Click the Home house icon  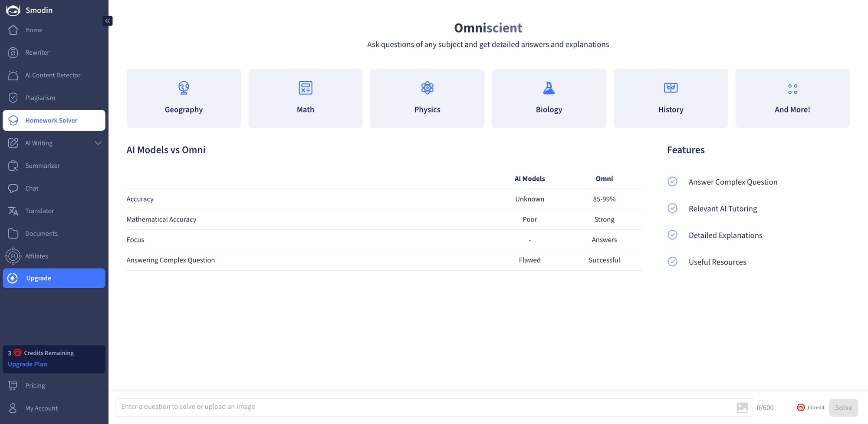point(13,30)
